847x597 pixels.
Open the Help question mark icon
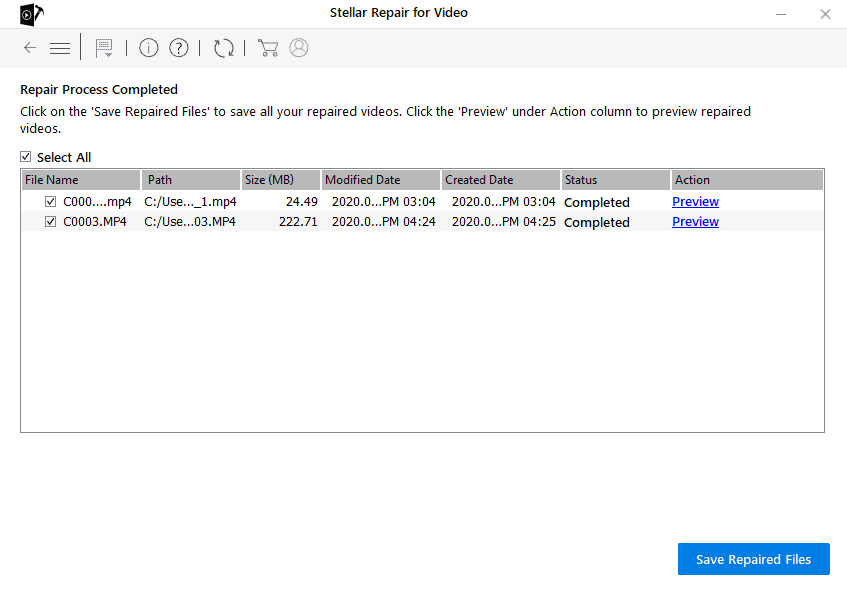point(179,48)
